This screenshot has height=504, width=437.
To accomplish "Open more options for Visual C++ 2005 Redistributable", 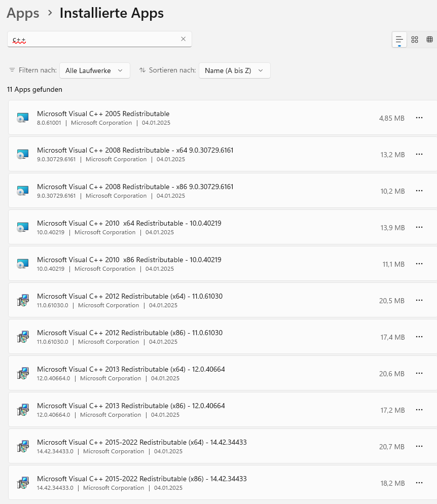I will pos(419,118).
